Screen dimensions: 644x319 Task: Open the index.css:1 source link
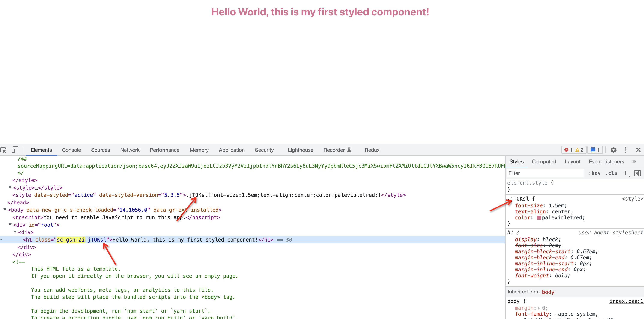(626, 301)
